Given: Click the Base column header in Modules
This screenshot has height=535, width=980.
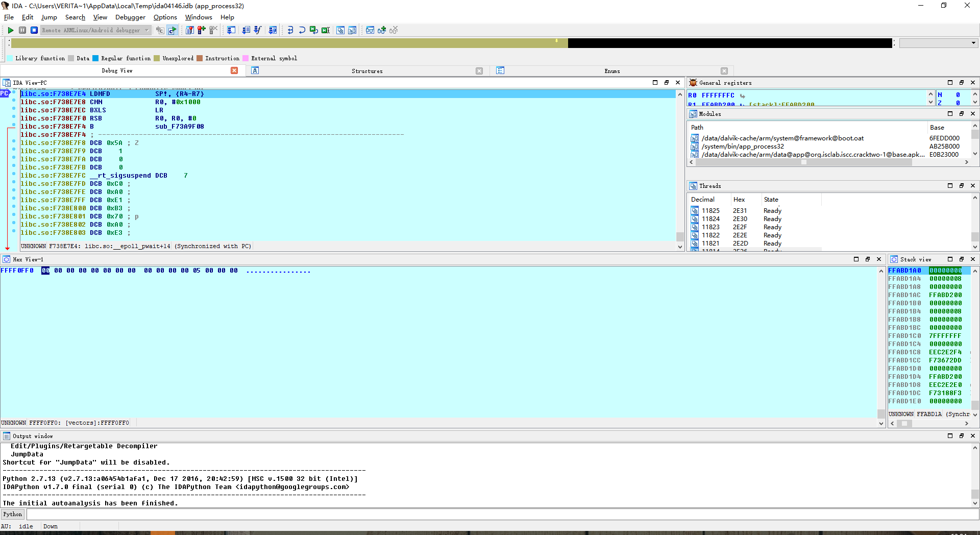Looking at the screenshot, I should [x=948, y=128].
